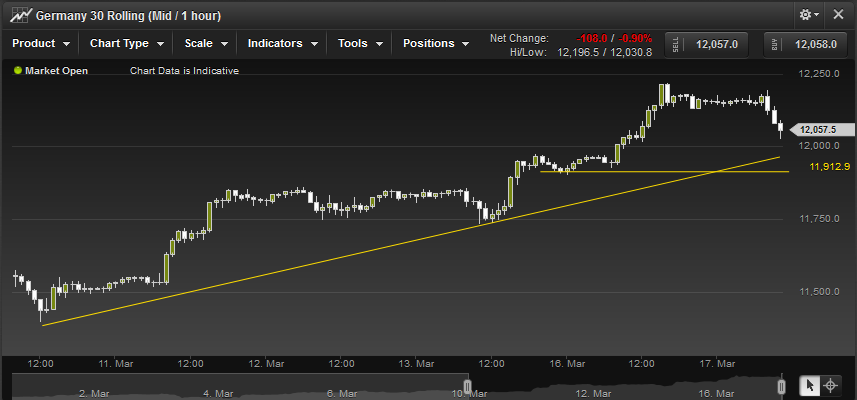
Task: Click the BUY 12,058.0 button
Action: (805, 45)
